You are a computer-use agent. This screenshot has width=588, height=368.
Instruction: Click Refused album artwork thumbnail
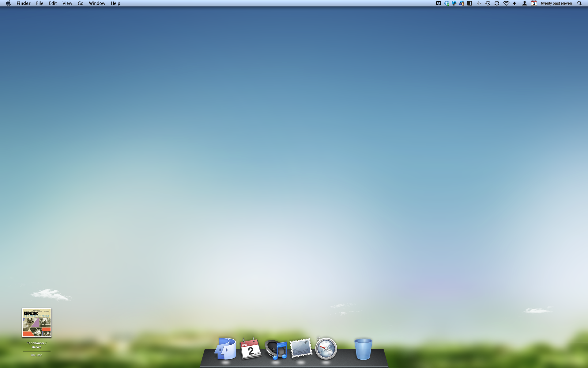(37, 323)
